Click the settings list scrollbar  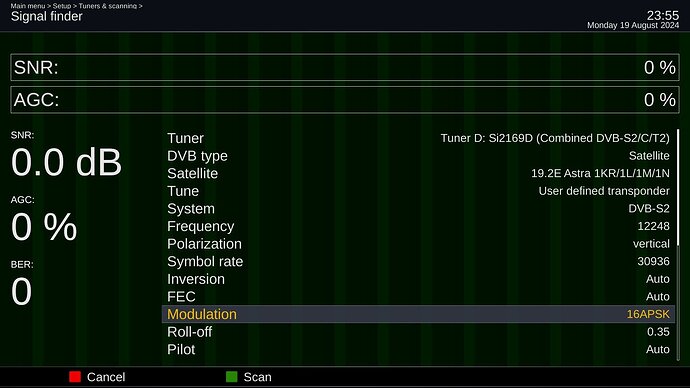(x=678, y=244)
